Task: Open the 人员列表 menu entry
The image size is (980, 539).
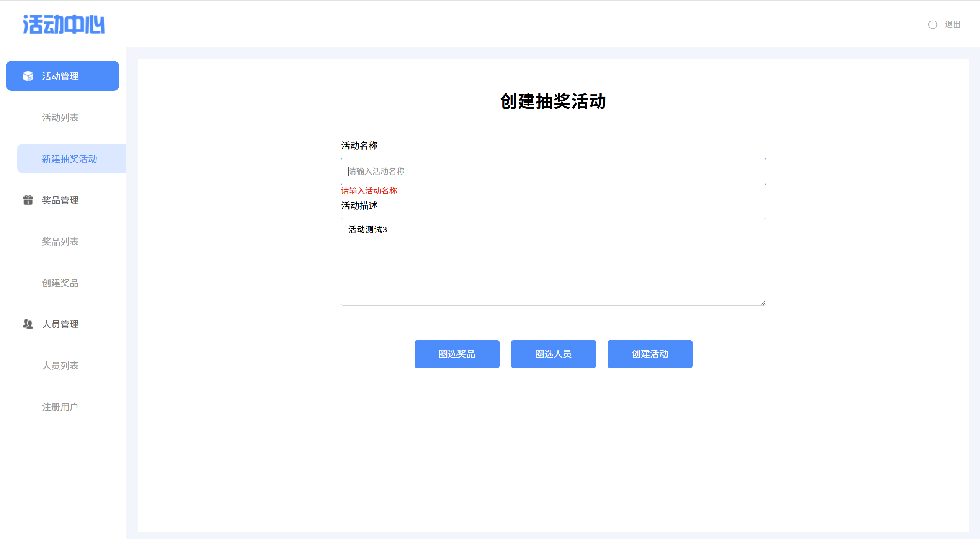Action: click(x=60, y=366)
